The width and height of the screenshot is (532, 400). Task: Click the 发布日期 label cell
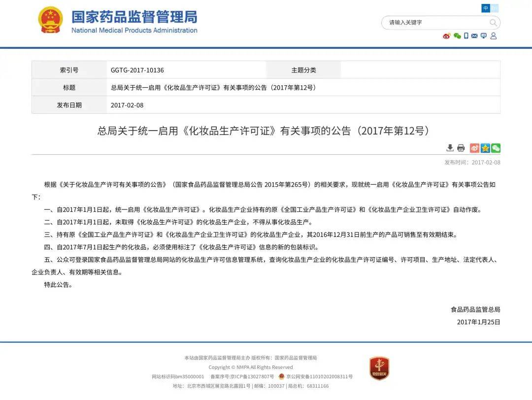click(69, 105)
